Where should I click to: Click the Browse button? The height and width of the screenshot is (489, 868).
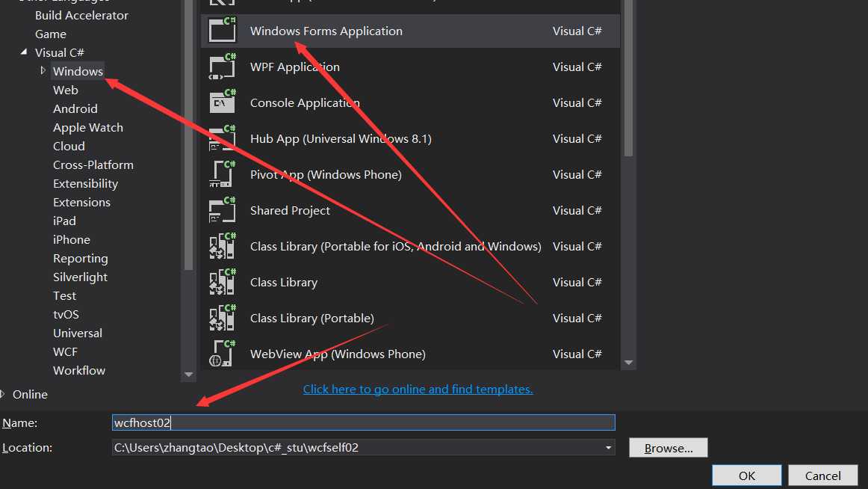click(668, 448)
